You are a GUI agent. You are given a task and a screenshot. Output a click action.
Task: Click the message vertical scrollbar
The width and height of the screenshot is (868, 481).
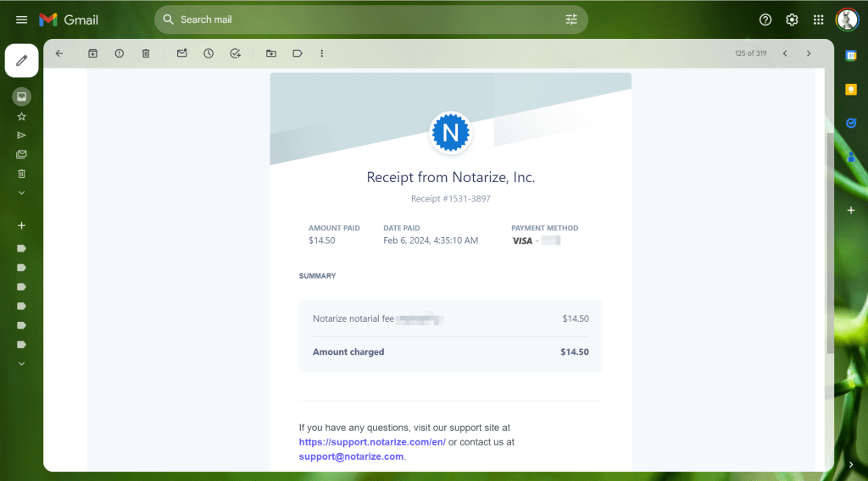pos(830,243)
